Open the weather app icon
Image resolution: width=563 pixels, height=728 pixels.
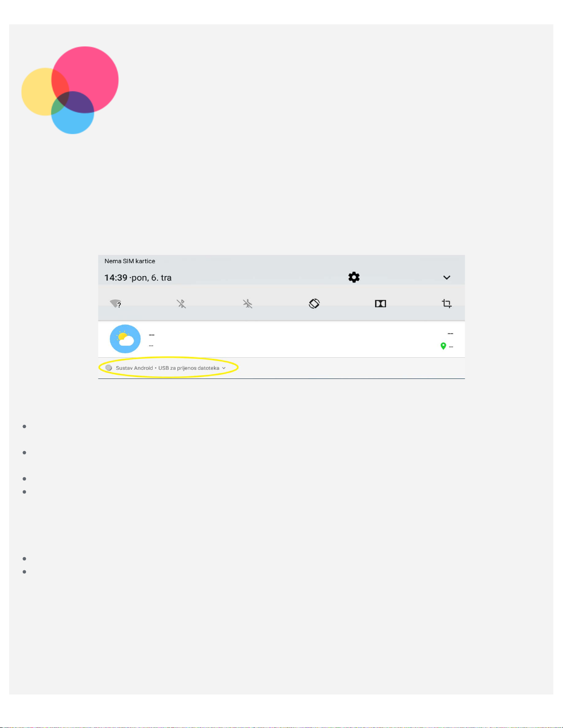pyautogui.click(x=125, y=339)
